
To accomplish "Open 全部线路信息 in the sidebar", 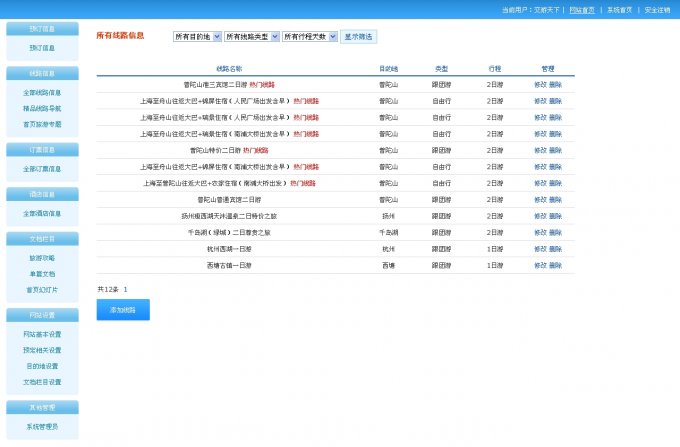I will (42, 93).
